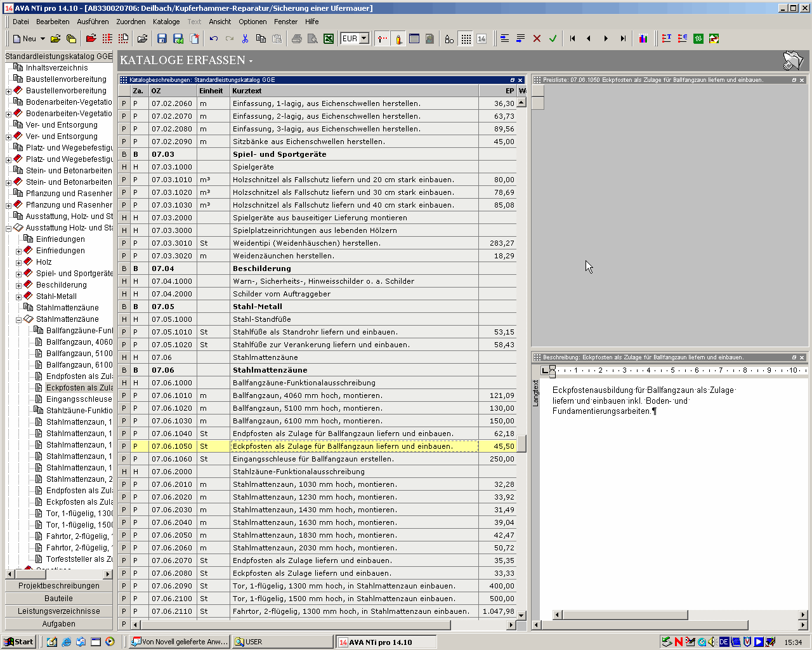
Task: Collapse the open Stahlmattenzäune tree node
Action: tap(19, 319)
